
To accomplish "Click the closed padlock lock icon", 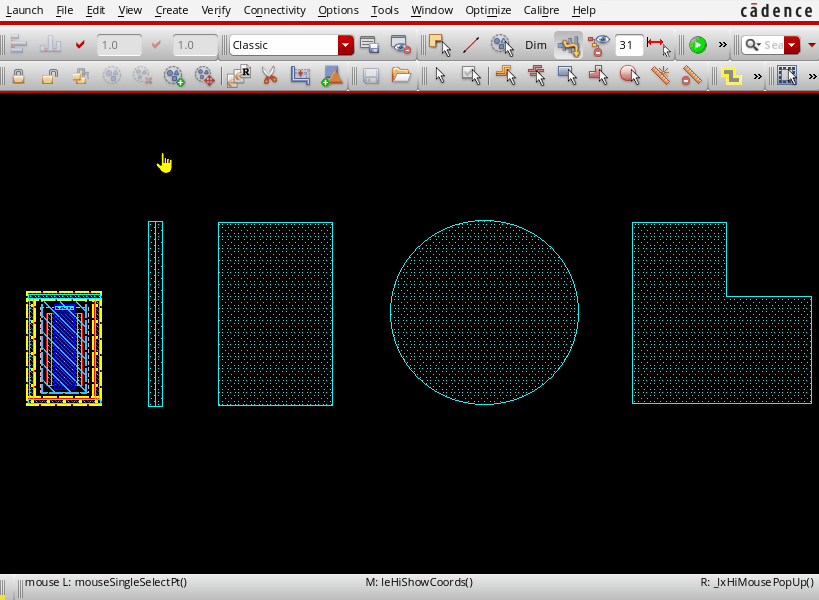I will [18, 75].
